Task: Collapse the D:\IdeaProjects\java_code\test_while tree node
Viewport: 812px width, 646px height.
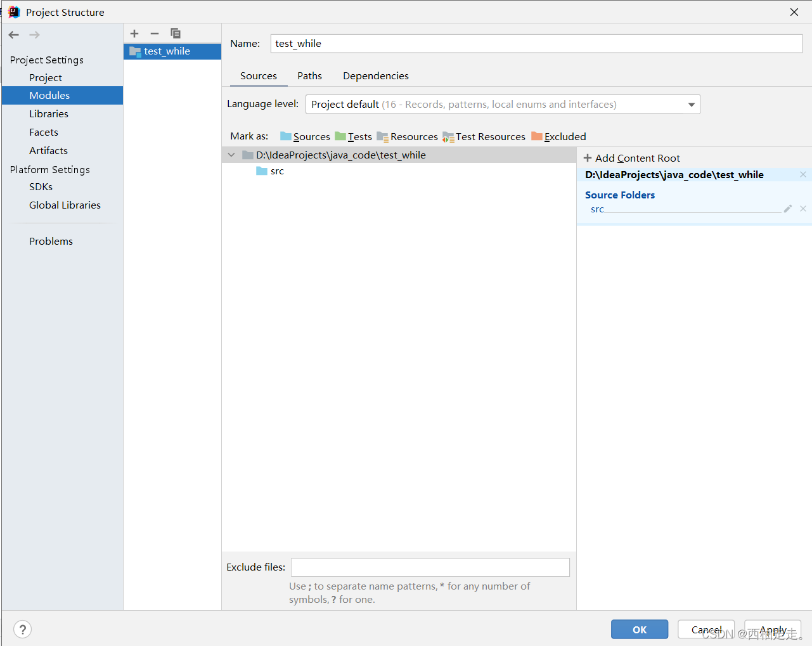Action: [231, 155]
